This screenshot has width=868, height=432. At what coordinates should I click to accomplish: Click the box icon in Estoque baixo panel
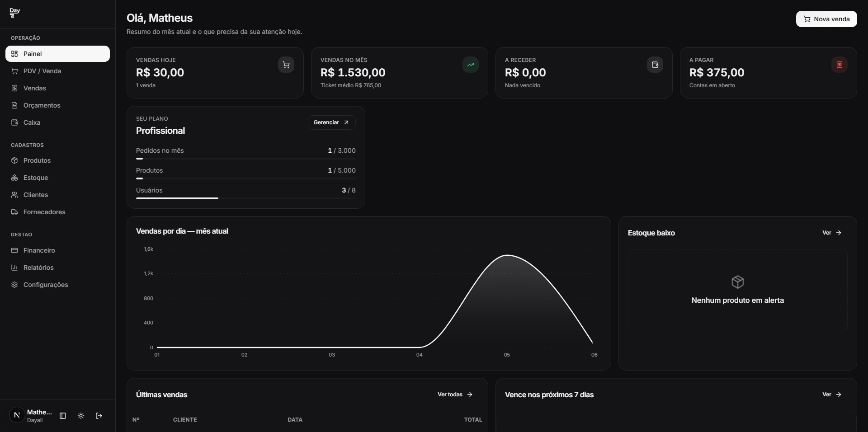click(738, 282)
